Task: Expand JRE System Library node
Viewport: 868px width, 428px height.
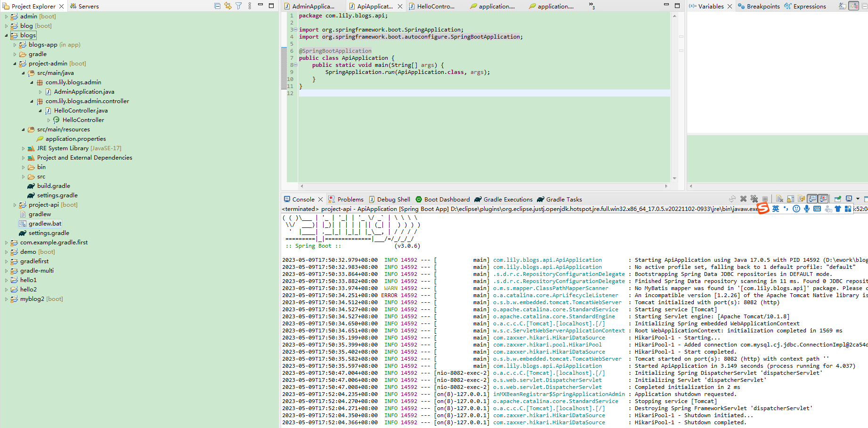Action: click(x=23, y=148)
